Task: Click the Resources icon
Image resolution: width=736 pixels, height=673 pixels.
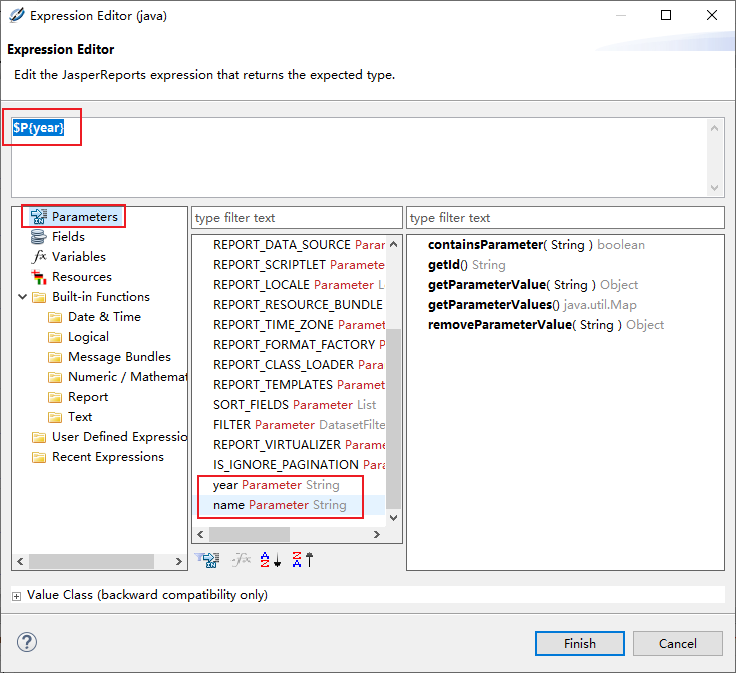Action: pos(38,277)
